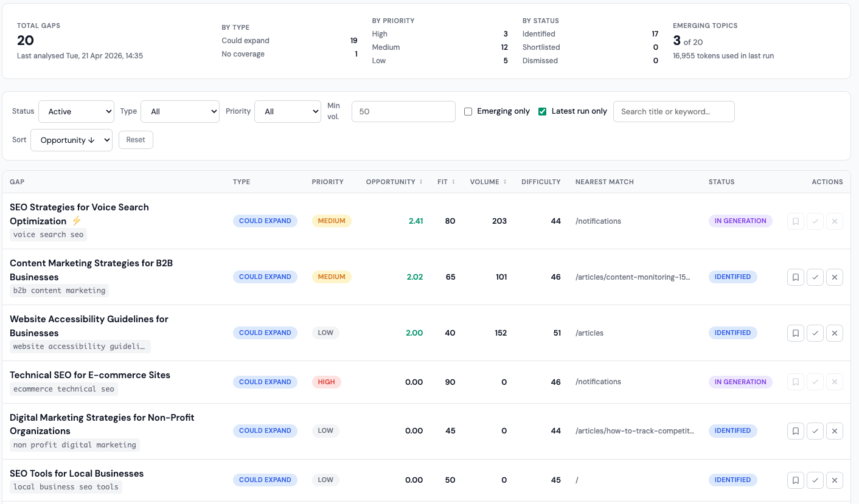The height and width of the screenshot is (504, 859).
Task: Click the Difficulty column header
Action: [x=541, y=182]
